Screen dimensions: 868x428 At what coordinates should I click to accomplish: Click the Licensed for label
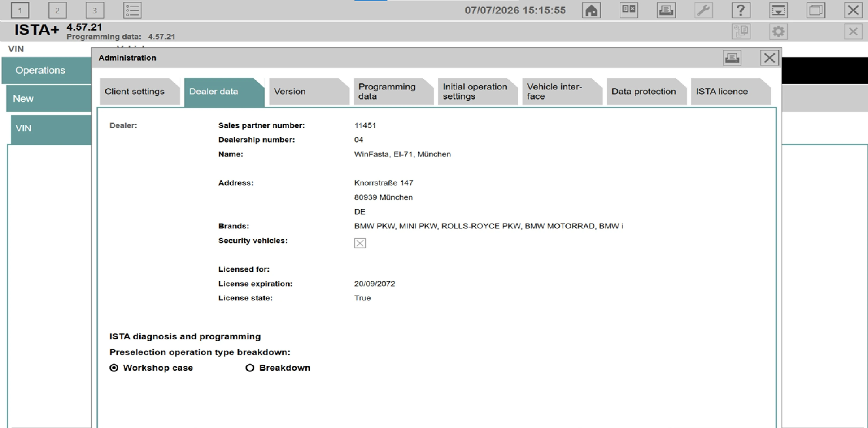pyautogui.click(x=244, y=269)
